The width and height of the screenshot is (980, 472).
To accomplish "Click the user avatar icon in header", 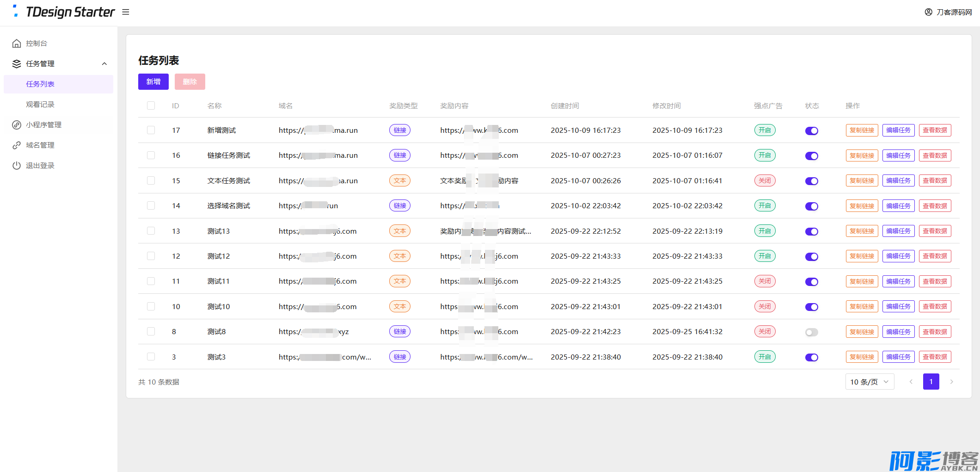I will pyautogui.click(x=928, y=12).
